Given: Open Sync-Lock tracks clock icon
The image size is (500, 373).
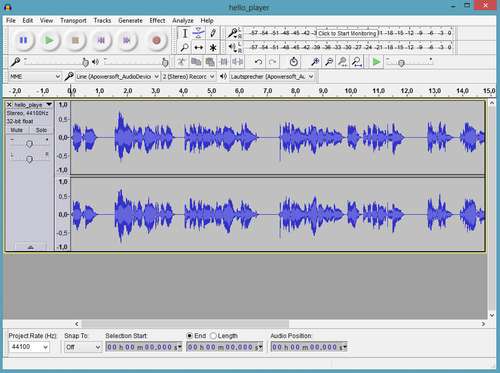Looking at the screenshot, I should coord(293,62).
